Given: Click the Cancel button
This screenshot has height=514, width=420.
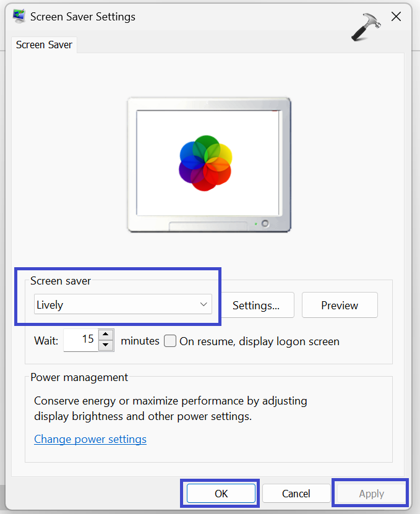Looking at the screenshot, I should (296, 494).
